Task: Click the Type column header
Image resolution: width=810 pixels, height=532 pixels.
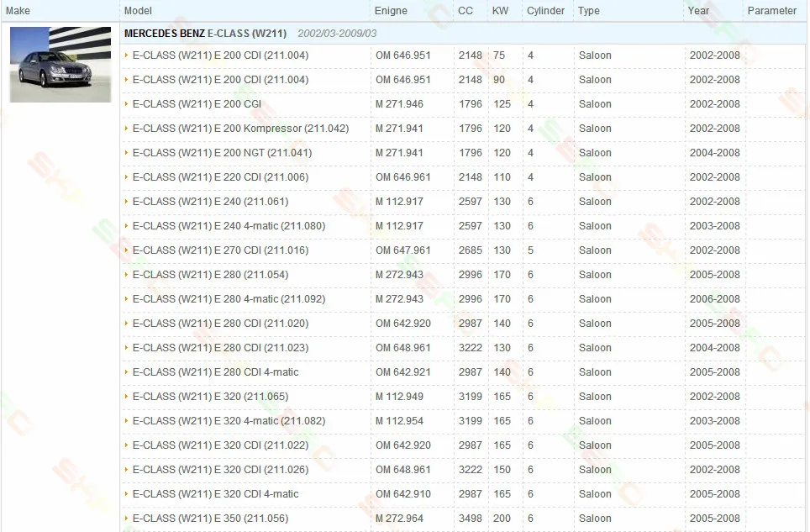Action: [589, 11]
